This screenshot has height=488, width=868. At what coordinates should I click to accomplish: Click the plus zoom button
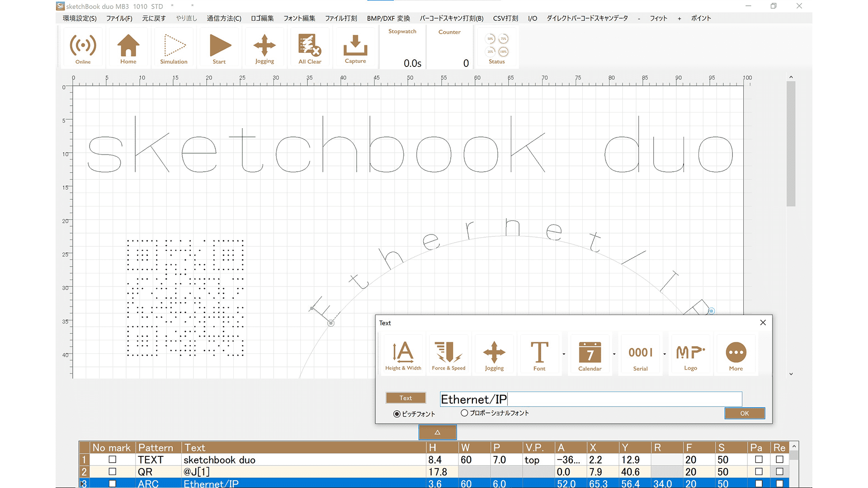pos(679,19)
